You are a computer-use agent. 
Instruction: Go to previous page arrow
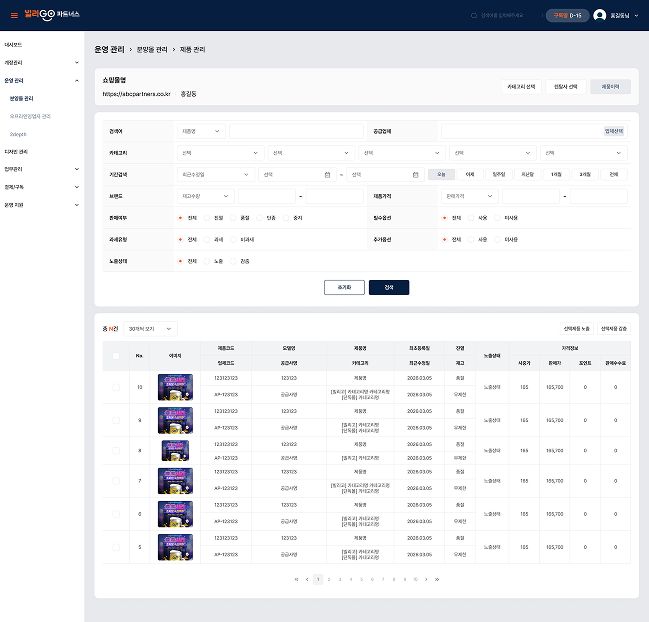[307, 579]
